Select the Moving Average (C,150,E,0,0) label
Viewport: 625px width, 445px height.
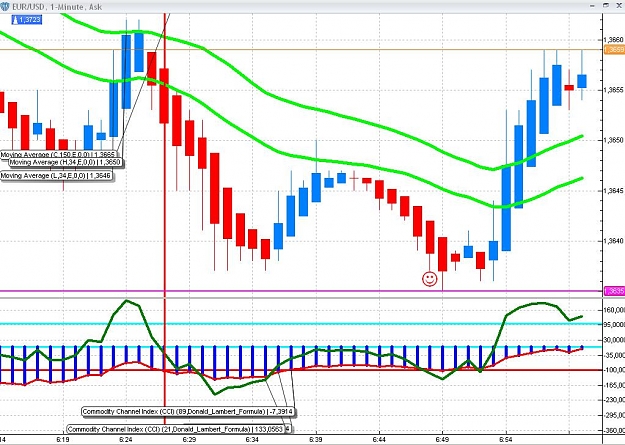[58, 155]
